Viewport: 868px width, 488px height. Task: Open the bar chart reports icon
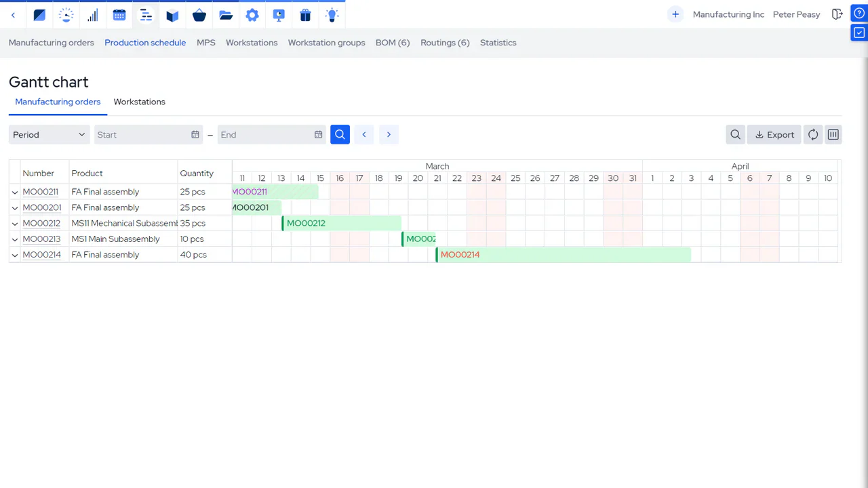(x=93, y=15)
